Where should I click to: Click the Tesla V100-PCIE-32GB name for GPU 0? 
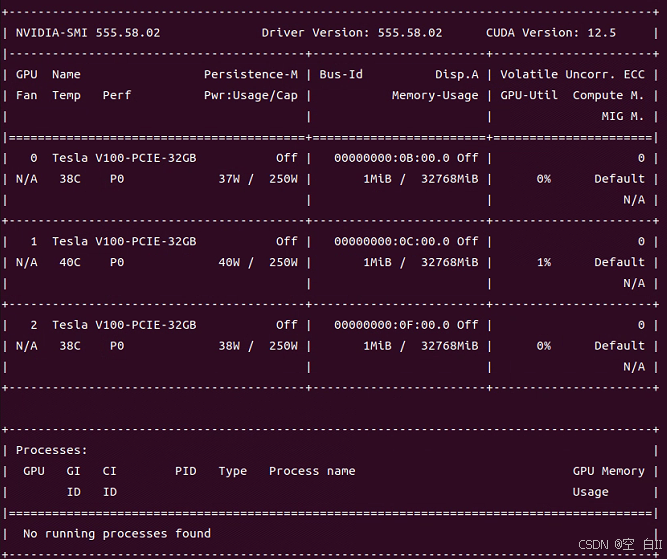(124, 158)
